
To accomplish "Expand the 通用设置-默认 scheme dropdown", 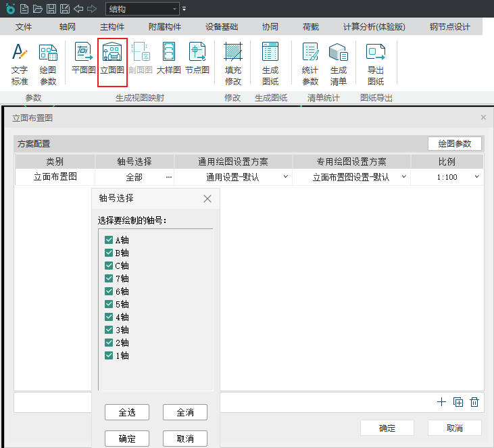I will tap(285, 177).
